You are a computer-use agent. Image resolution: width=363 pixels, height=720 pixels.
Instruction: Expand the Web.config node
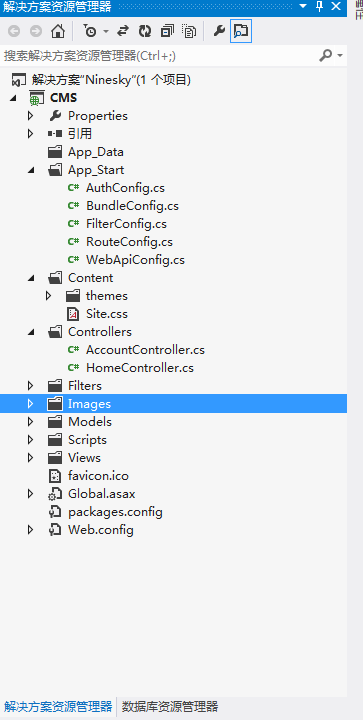30,530
